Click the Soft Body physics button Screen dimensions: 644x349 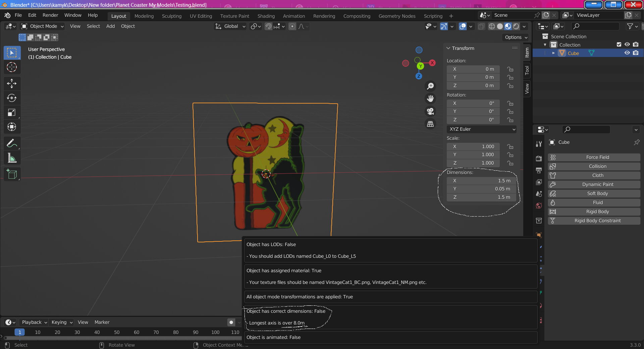point(594,193)
